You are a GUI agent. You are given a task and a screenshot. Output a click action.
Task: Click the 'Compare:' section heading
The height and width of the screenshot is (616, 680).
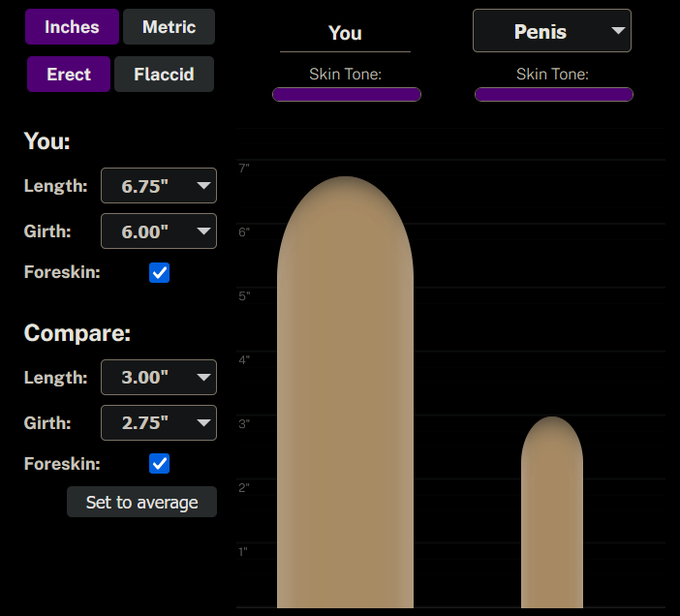(77, 333)
